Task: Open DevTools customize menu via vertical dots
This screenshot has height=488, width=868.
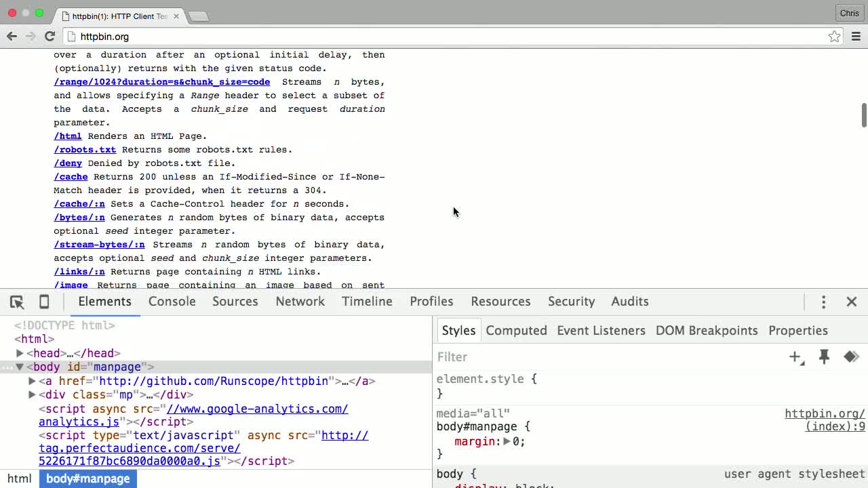Action: tap(823, 302)
